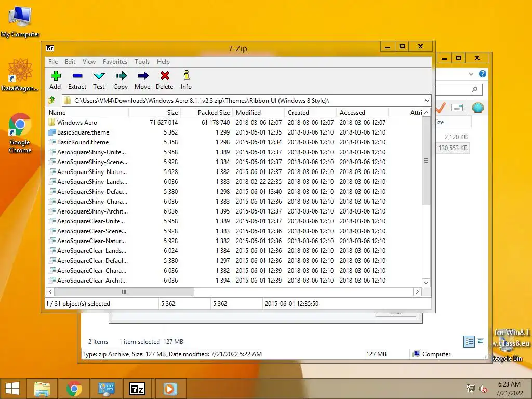Viewport: 532px width, 399px height.
Task: Select AeroSquareShiny-Unite... file row
Action: [x=234, y=152]
